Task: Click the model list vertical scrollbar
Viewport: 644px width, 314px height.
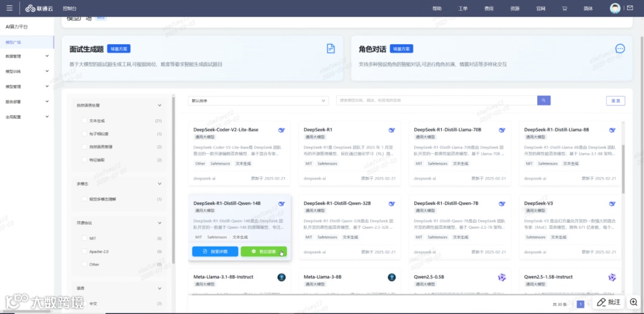Action: pos(623,168)
